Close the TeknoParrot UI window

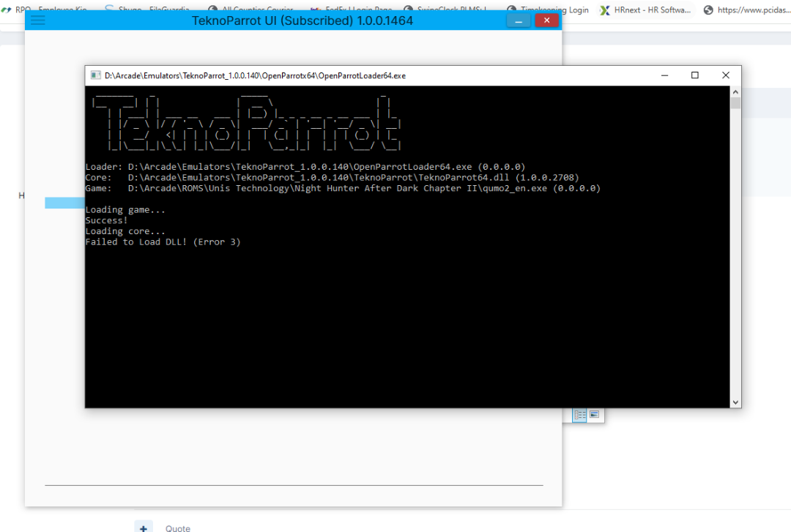click(x=546, y=21)
